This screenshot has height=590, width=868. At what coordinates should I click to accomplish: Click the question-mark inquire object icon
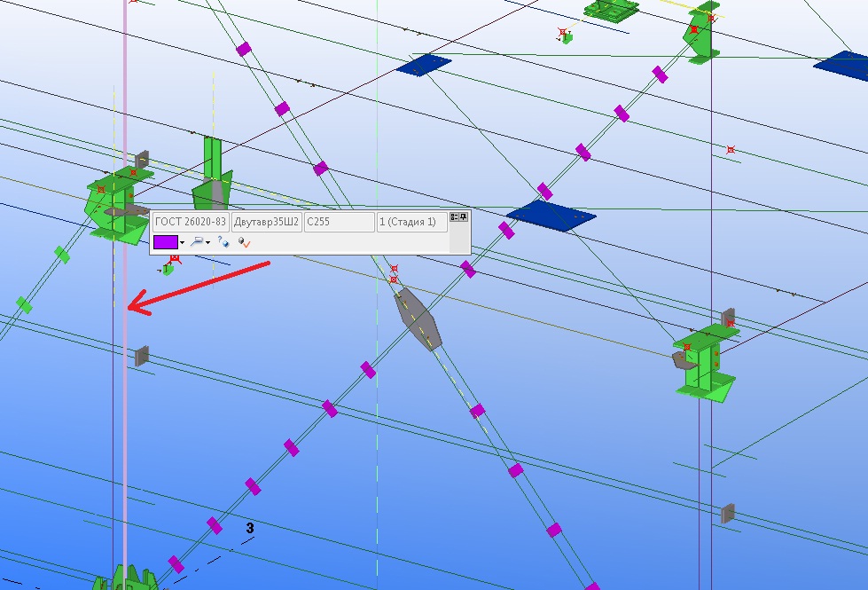tap(223, 241)
